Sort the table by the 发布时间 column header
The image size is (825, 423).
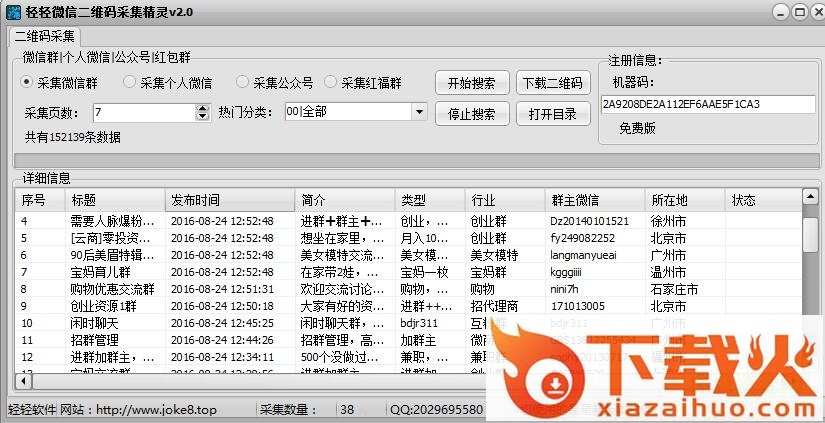230,201
